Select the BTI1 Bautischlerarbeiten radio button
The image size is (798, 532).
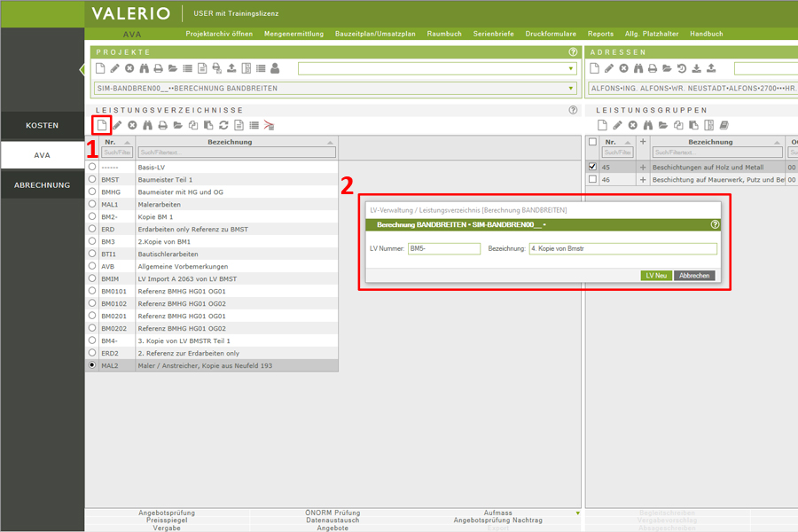click(x=92, y=254)
